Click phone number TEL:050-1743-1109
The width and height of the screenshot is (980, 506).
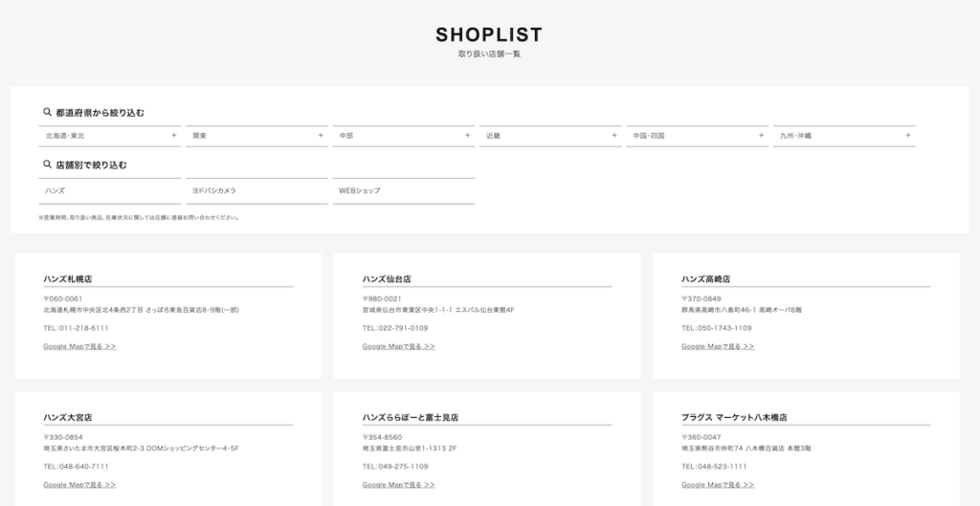(x=716, y=328)
